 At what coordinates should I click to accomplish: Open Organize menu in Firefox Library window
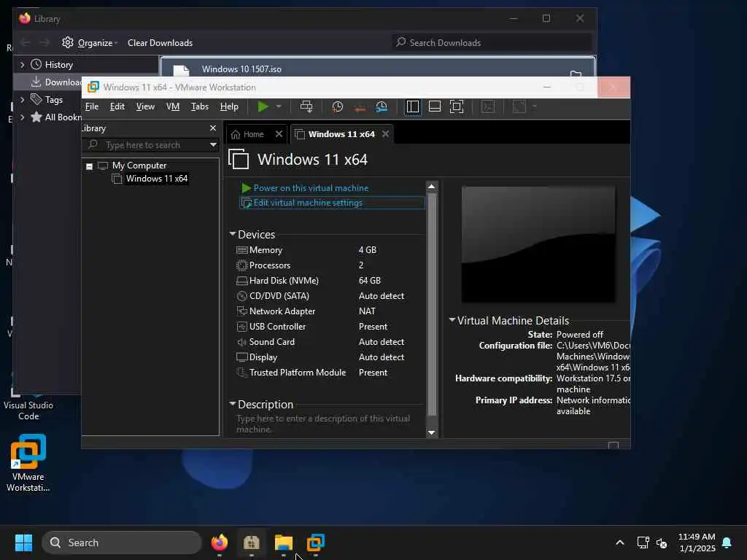tap(90, 43)
